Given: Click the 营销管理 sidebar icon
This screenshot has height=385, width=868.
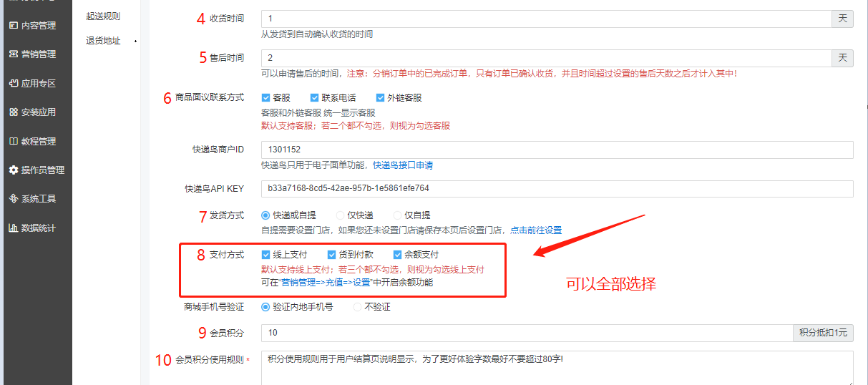Looking at the screenshot, I should pos(13,54).
